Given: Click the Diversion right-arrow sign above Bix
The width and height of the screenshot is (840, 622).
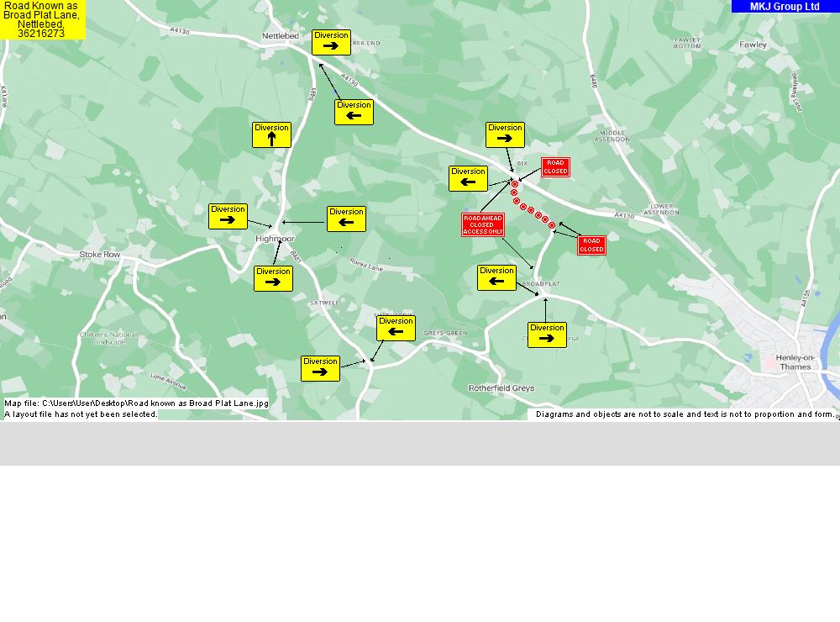Looking at the screenshot, I should 505,134.
